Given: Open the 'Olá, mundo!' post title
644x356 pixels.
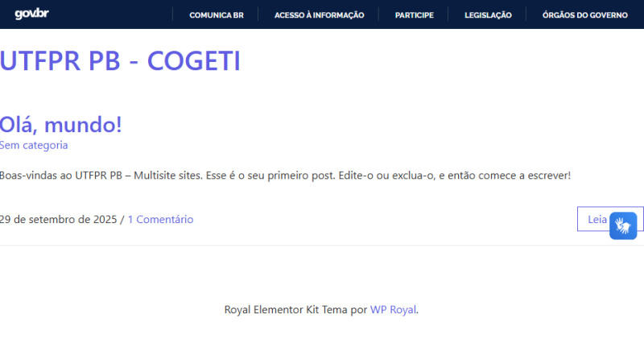Looking at the screenshot, I should coord(61,125).
